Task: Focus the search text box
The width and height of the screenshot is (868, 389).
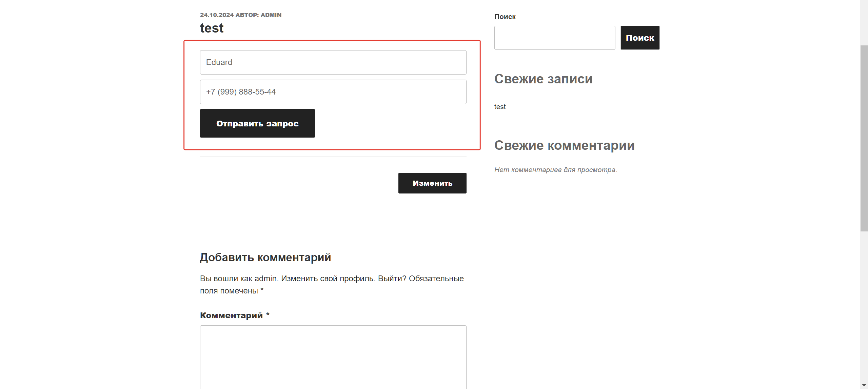Action: 554,38
